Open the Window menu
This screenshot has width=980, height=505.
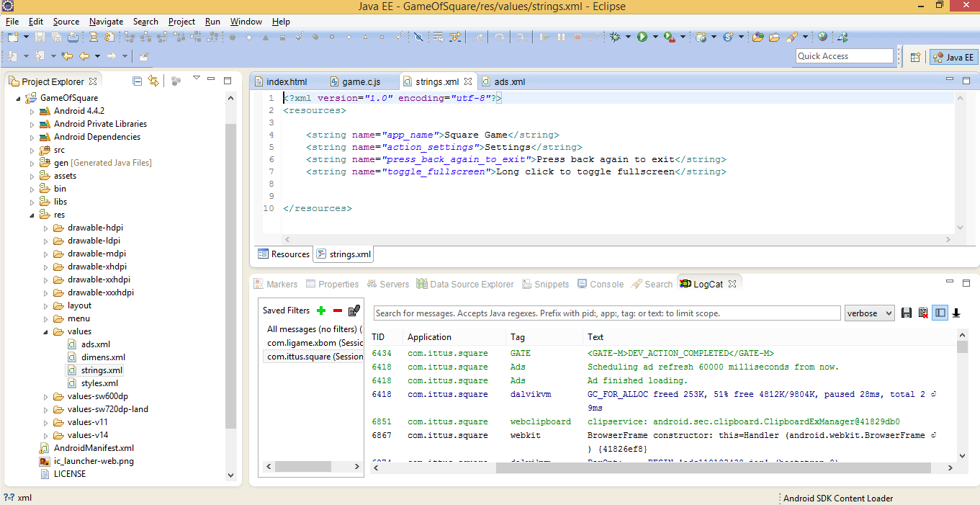click(246, 22)
